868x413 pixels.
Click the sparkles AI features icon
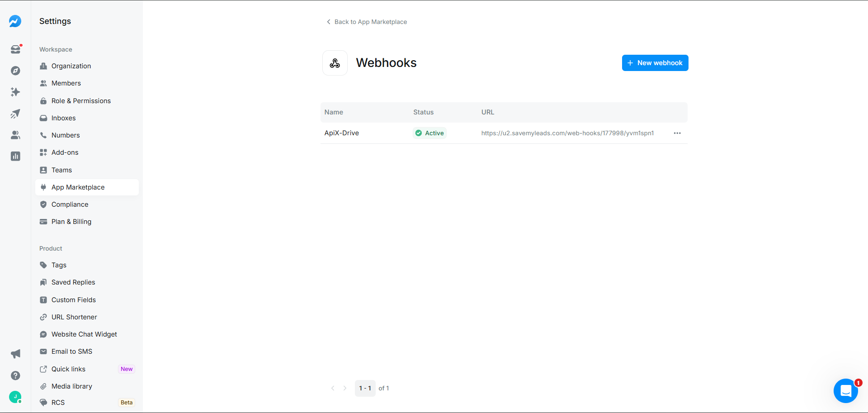coord(15,92)
